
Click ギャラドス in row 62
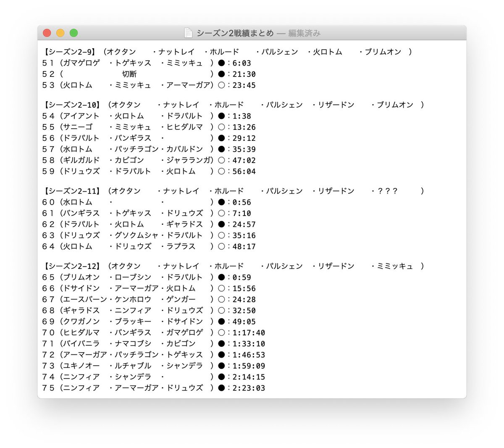[x=185, y=224]
